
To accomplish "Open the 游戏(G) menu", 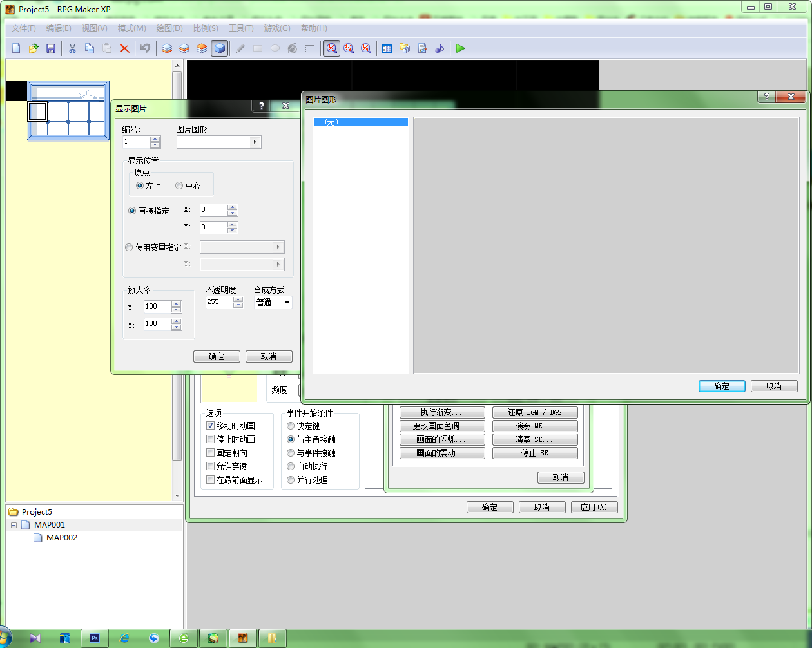I will (277, 28).
